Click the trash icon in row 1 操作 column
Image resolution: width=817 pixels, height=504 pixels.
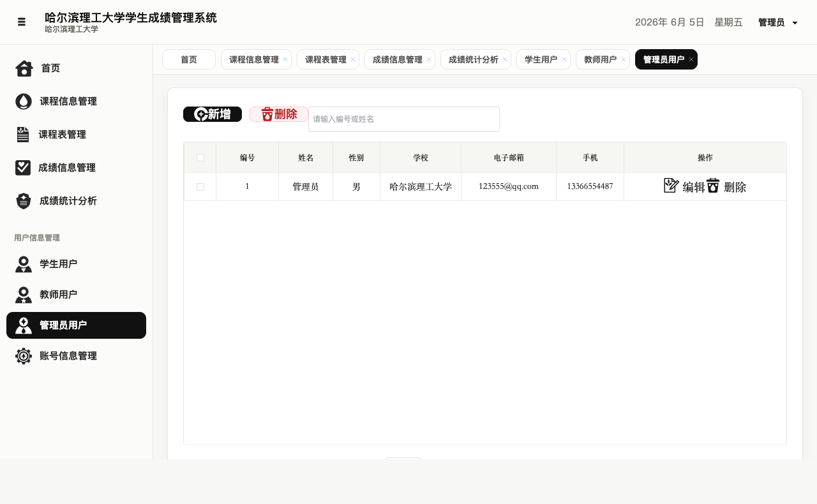coord(713,186)
